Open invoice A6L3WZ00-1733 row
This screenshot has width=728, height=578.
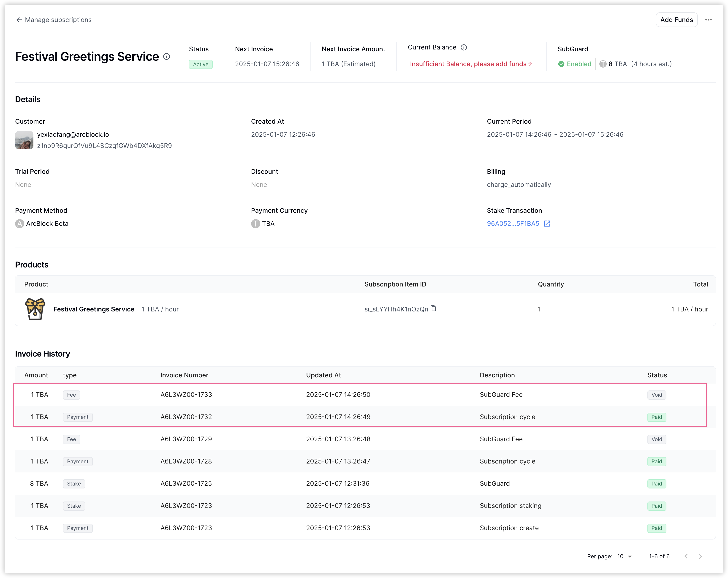point(186,395)
